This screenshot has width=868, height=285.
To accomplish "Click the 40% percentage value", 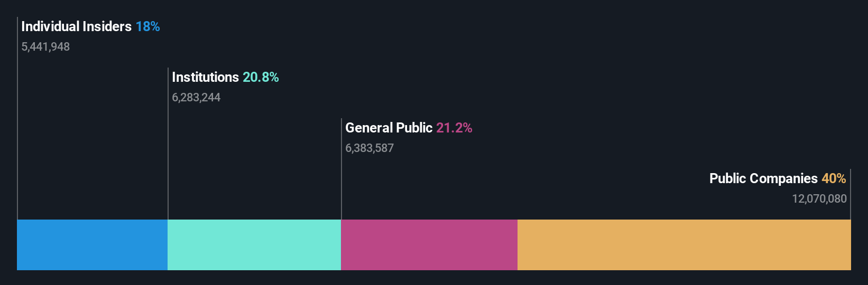I will tap(834, 178).
